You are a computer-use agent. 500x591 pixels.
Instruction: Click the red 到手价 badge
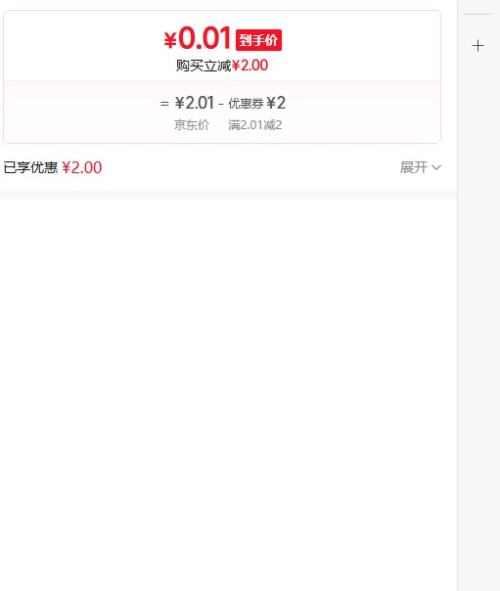coord(258,40)
